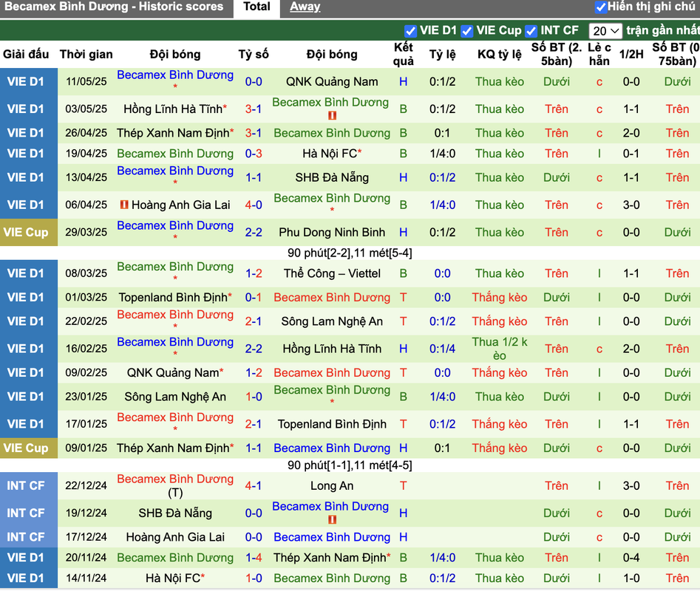Click red card icon in 03/05/25 row
This screenshot has height=591, width=700.
[332, 115]
